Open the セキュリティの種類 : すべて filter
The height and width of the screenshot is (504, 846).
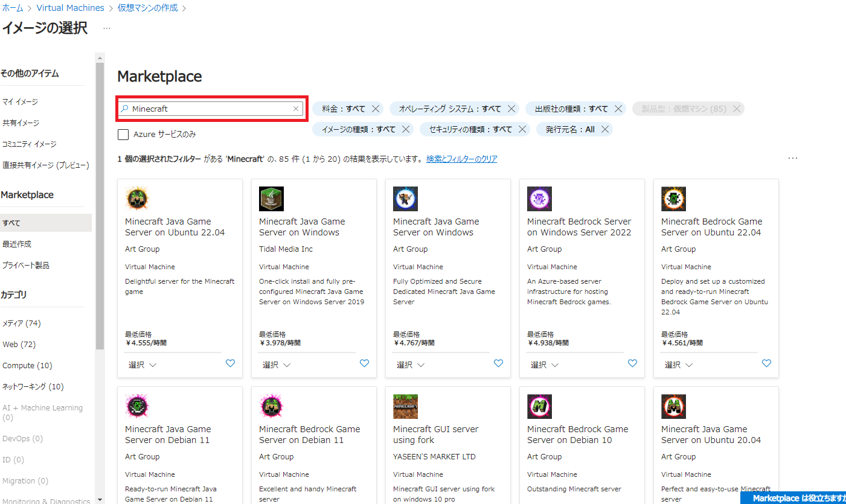click(470, 129)
